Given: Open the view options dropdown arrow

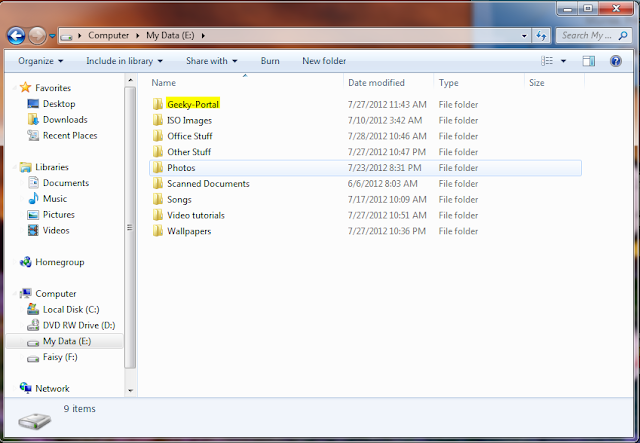Looking at the screenshot, I should tap(563, 61).
